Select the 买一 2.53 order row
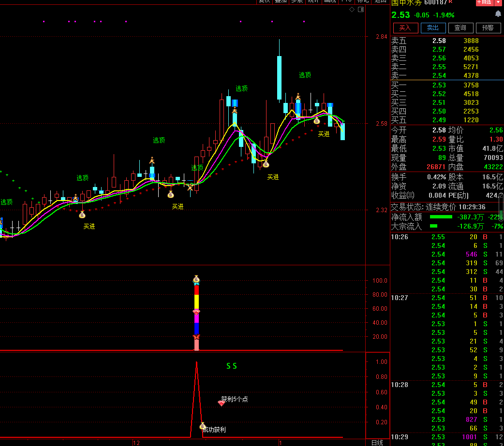The height and width of the screenshot is (446, 504). point(447,85)
